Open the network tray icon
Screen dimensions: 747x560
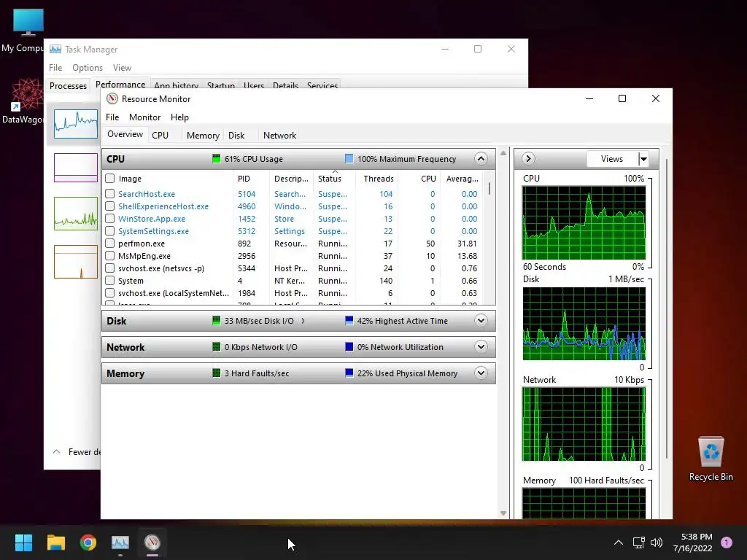pyautogui.click(x=638, y=542)
